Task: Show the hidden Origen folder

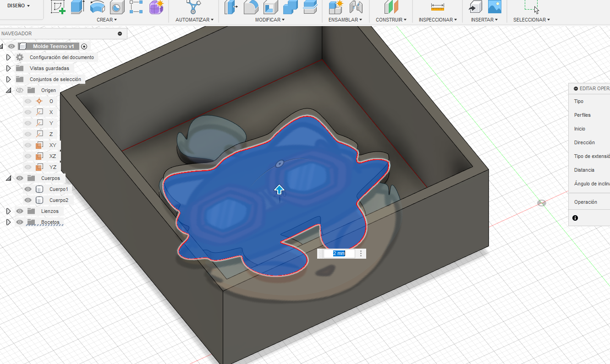Action: [x=20, y=90]
